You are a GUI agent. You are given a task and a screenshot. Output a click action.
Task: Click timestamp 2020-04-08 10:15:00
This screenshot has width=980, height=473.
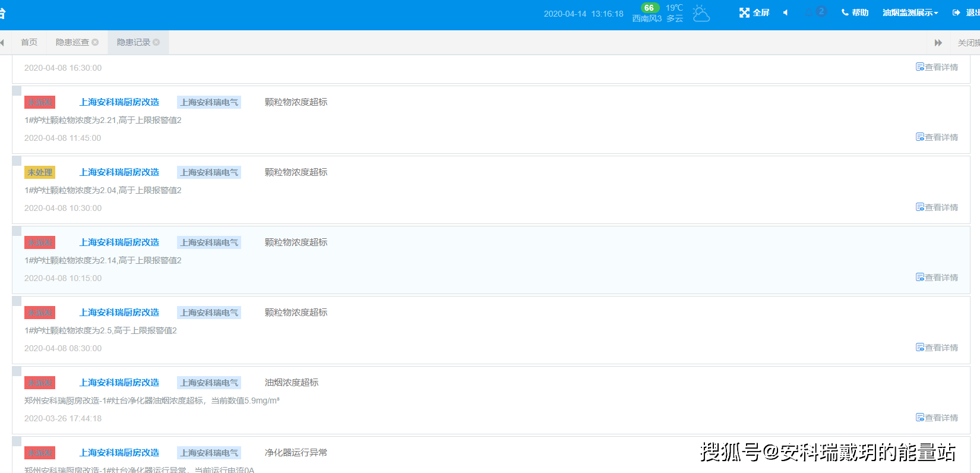63,278
